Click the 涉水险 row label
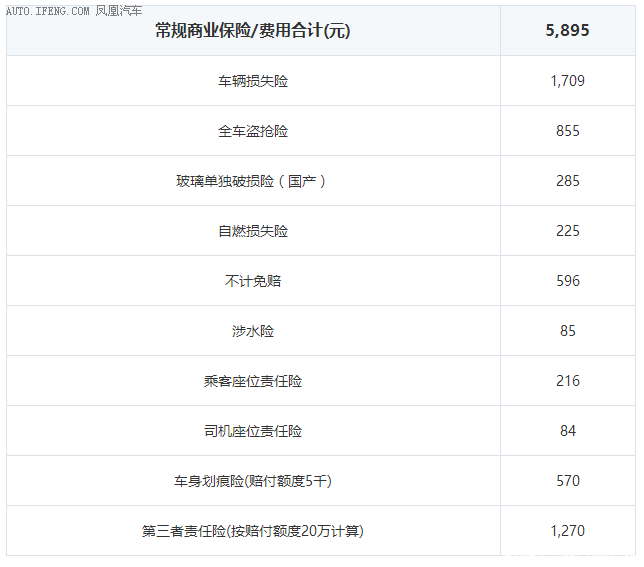 point(252,331)
